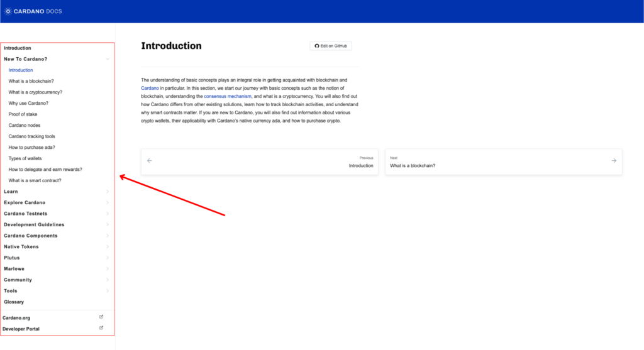Image resolution: width=644 pixels, height=350 pixels.
Task: Click the external link icon beside Developer Portal
Action: 101,328
